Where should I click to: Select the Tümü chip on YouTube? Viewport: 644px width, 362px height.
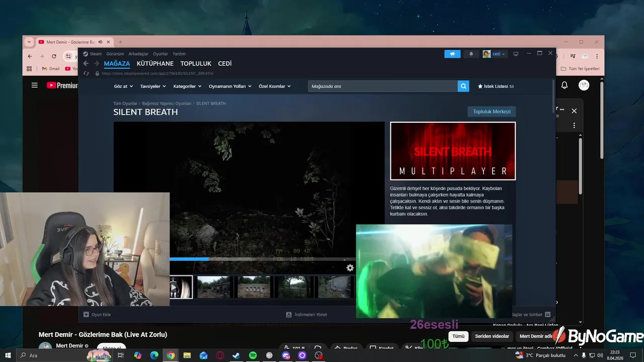pyautogui.click(x=458, y=336)
